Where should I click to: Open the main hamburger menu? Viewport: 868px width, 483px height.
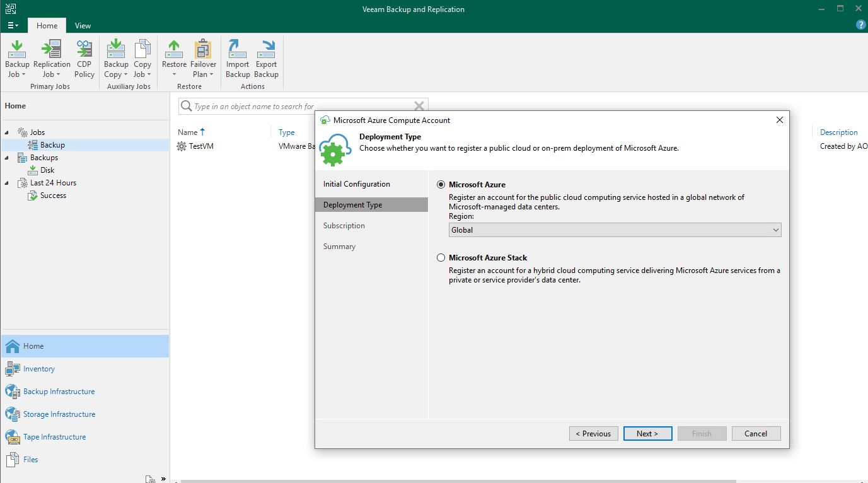pyautogui.click(x=13, y=26)
